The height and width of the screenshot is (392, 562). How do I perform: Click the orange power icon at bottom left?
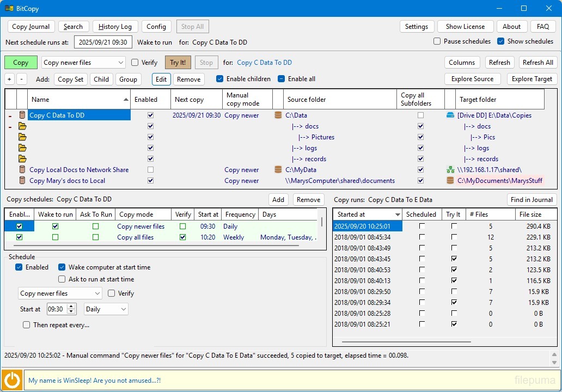pos(11,380)
